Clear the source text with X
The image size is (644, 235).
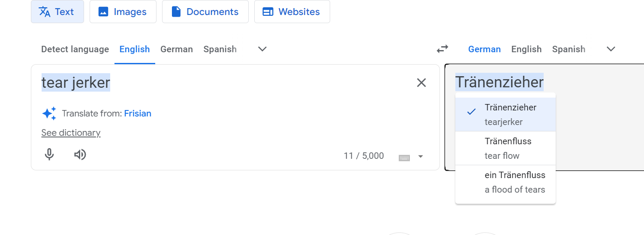tap(421, 83)
